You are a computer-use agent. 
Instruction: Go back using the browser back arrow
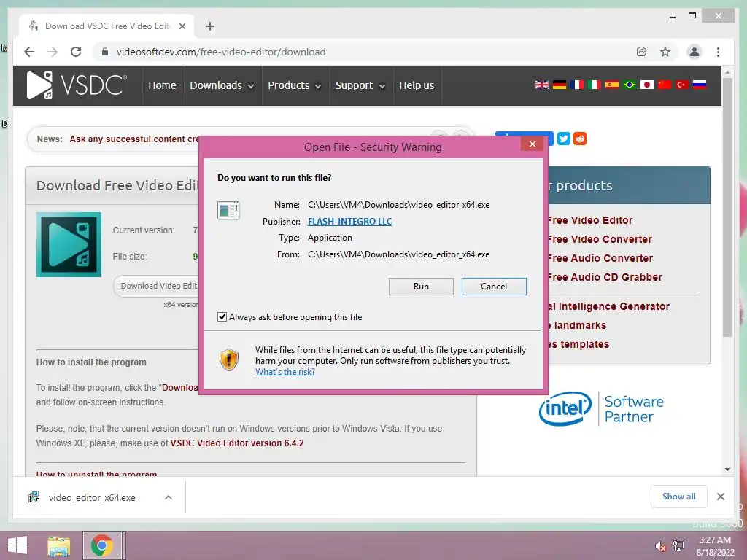pos(29,52)
